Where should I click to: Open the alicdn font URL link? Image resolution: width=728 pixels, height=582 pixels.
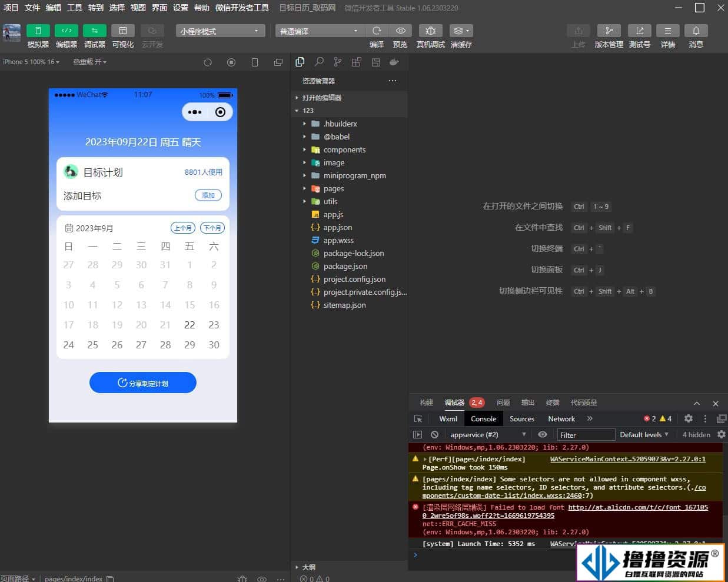click(565, 511)
